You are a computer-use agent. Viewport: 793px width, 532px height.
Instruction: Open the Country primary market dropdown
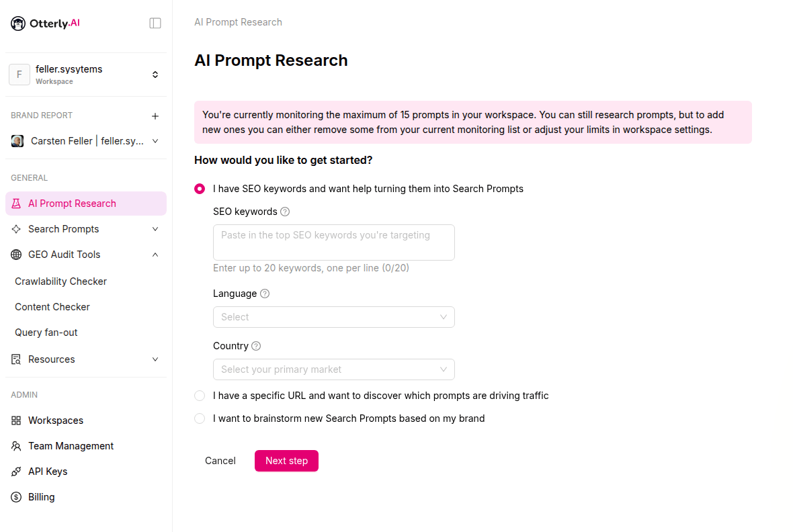point(334,369)
